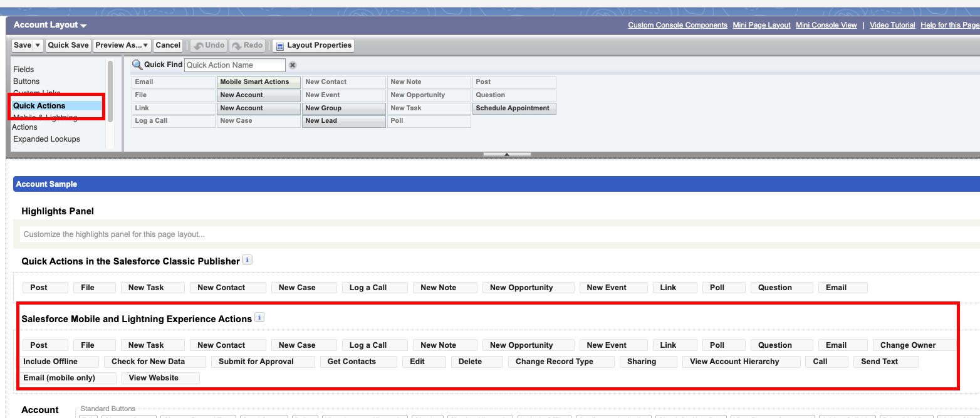
Task: Select Mobile Smart Actions in the palette
Action: click(259, 82)
